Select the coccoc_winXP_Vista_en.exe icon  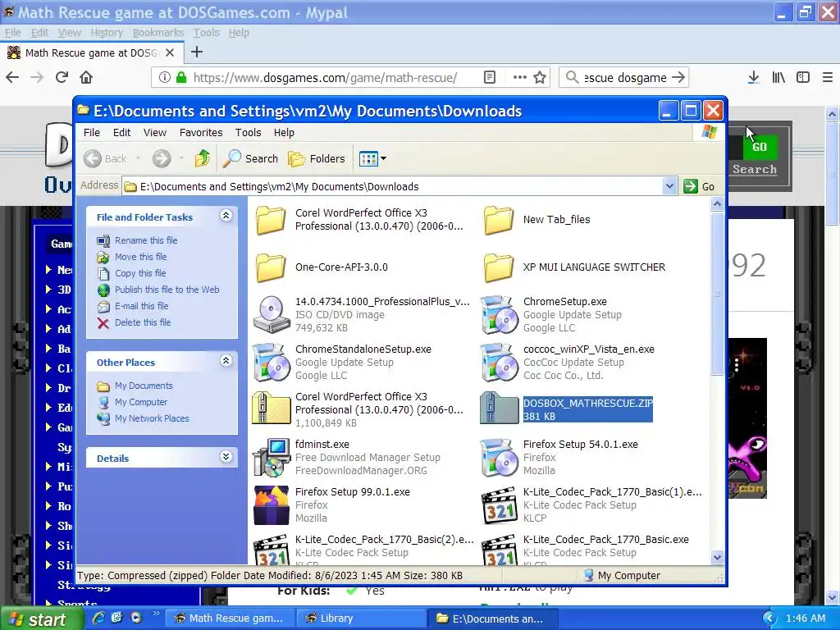(500, 362)
